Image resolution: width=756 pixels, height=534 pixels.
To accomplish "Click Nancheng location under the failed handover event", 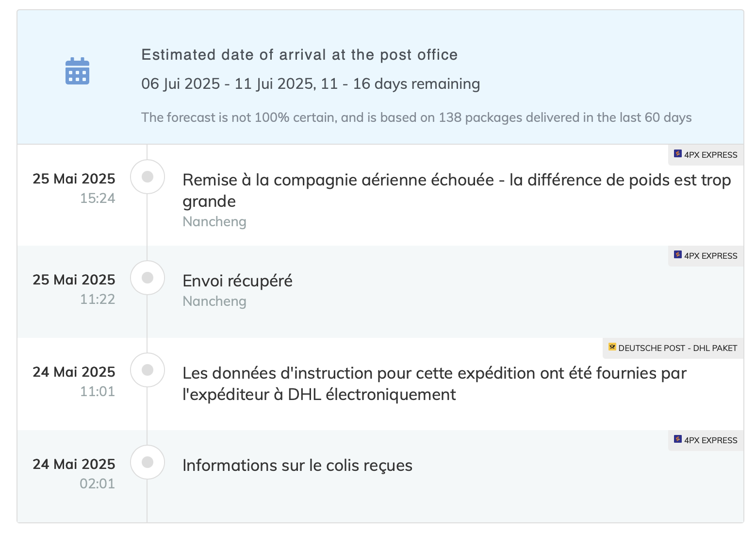I will click(214, 222).
